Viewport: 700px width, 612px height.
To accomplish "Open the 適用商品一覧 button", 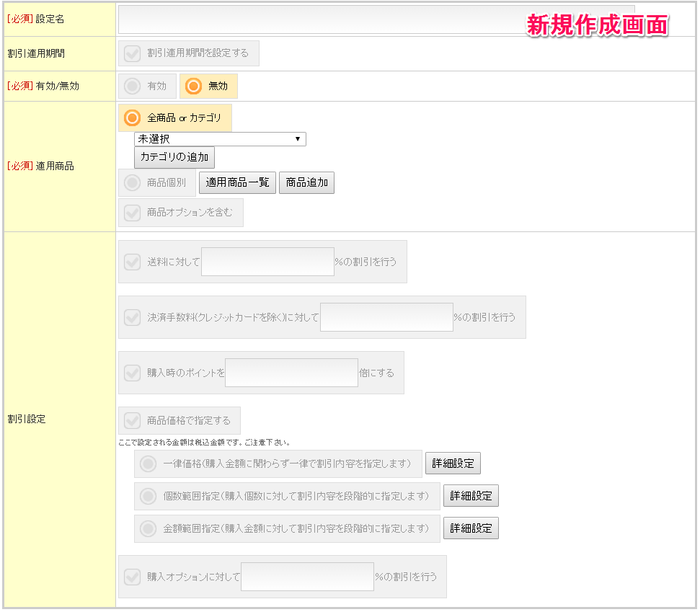I will (x=237, y=183).
